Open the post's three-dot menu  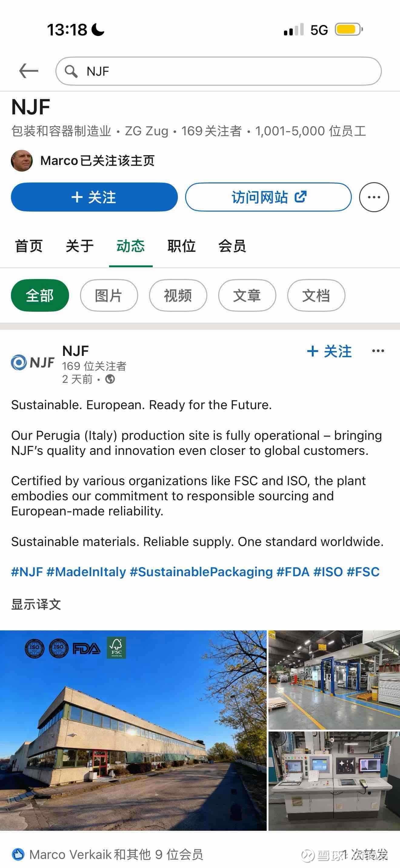point(378,351)
